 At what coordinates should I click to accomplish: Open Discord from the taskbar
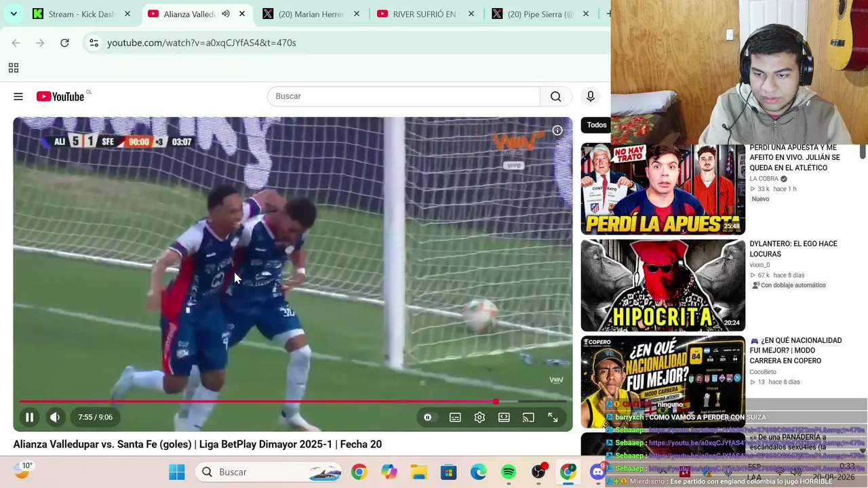point(597,472)
